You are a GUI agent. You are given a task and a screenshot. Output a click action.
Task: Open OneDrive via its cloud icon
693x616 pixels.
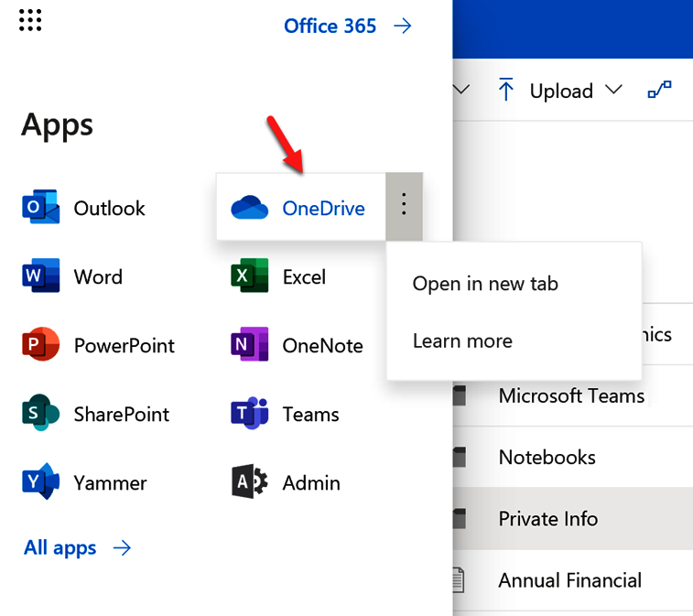tap(249, 207)
